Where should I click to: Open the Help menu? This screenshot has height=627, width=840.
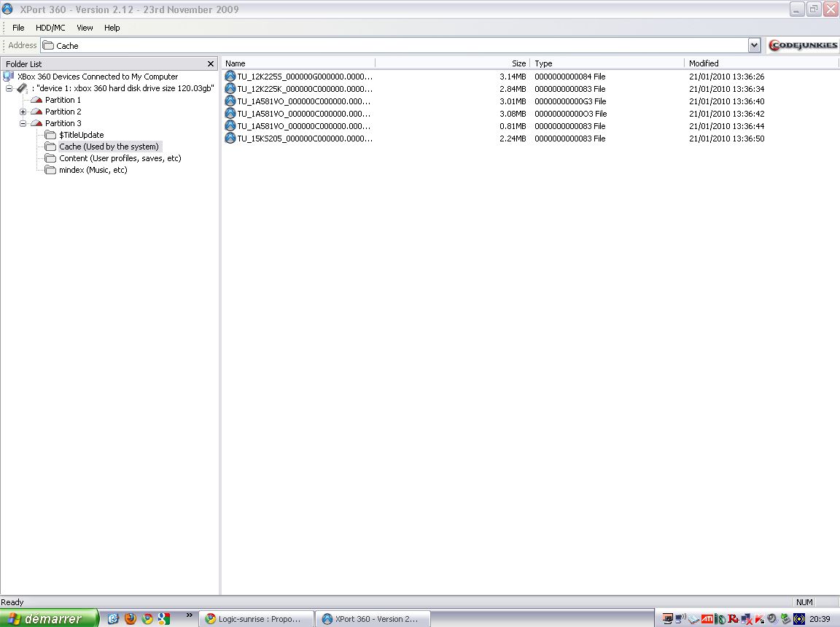pos(112,28)
